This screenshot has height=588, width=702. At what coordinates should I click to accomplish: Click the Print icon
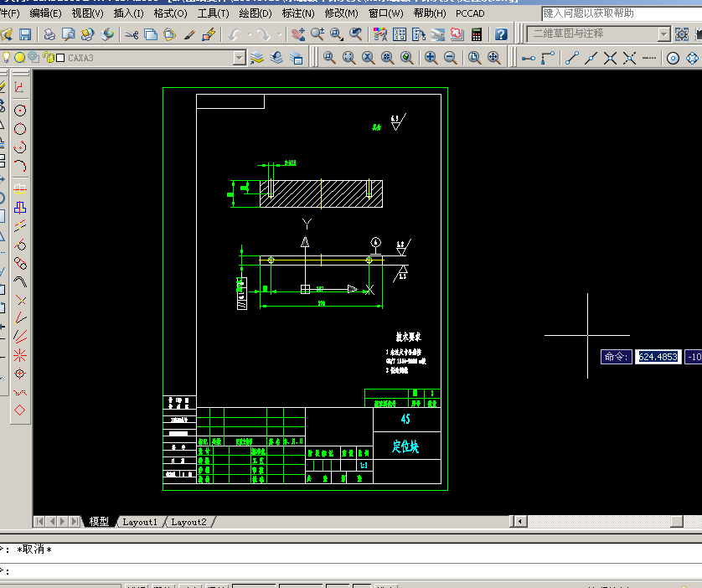(49, 34)
